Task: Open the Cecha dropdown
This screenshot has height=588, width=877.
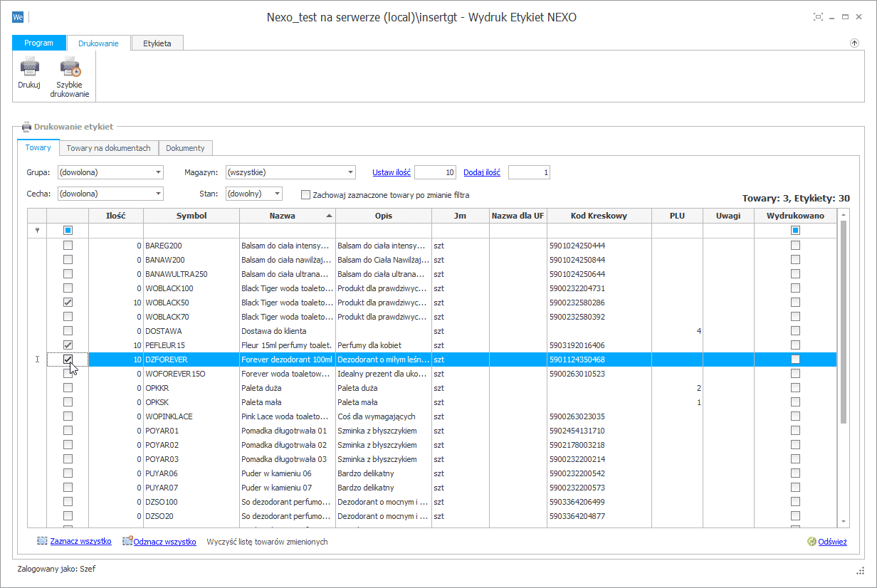Action: tap(159, 194)
